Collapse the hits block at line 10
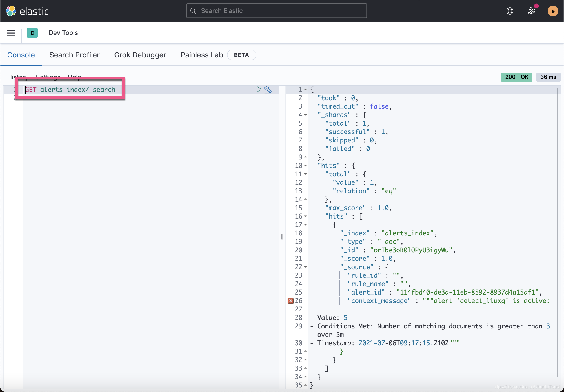The width and height of the screenshot is (564, 392). click(305, 166)
